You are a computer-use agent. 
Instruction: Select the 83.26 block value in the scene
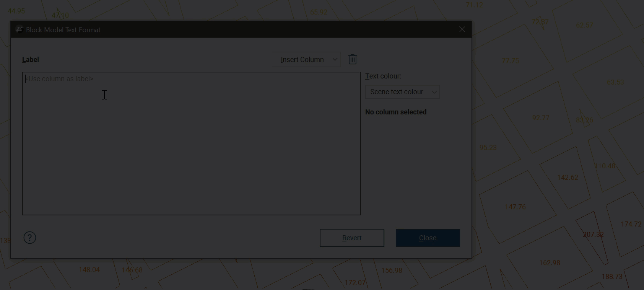584,120
